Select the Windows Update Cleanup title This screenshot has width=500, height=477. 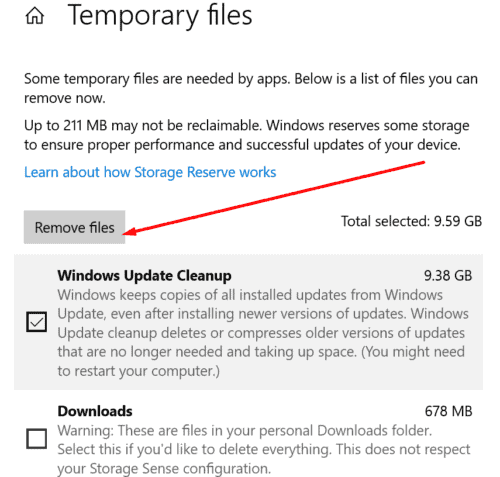pos(144,276)
